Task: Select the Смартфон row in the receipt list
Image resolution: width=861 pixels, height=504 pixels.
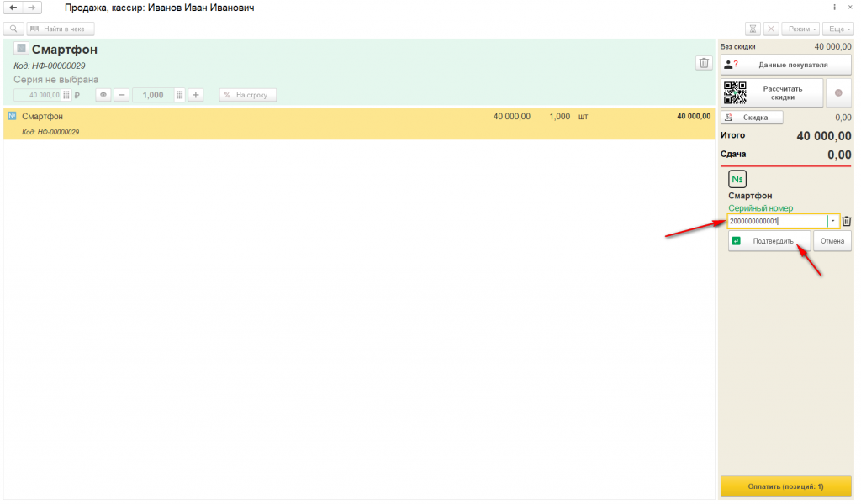Action: click(x=359, y=123)
